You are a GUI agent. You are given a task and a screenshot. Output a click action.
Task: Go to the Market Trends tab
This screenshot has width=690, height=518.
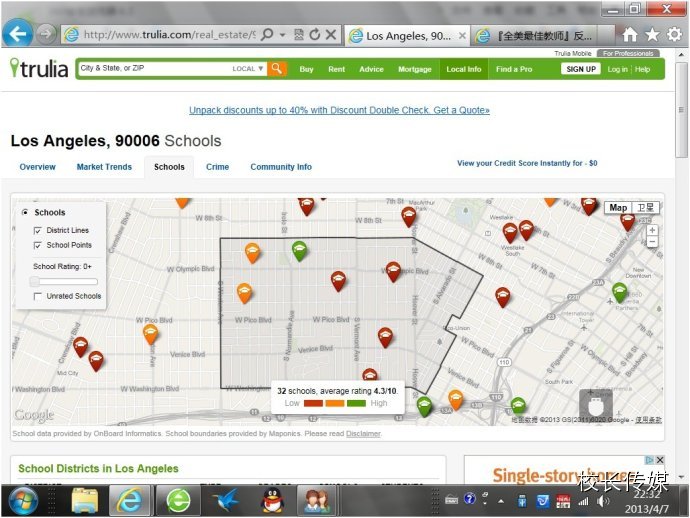click(104, 167)
